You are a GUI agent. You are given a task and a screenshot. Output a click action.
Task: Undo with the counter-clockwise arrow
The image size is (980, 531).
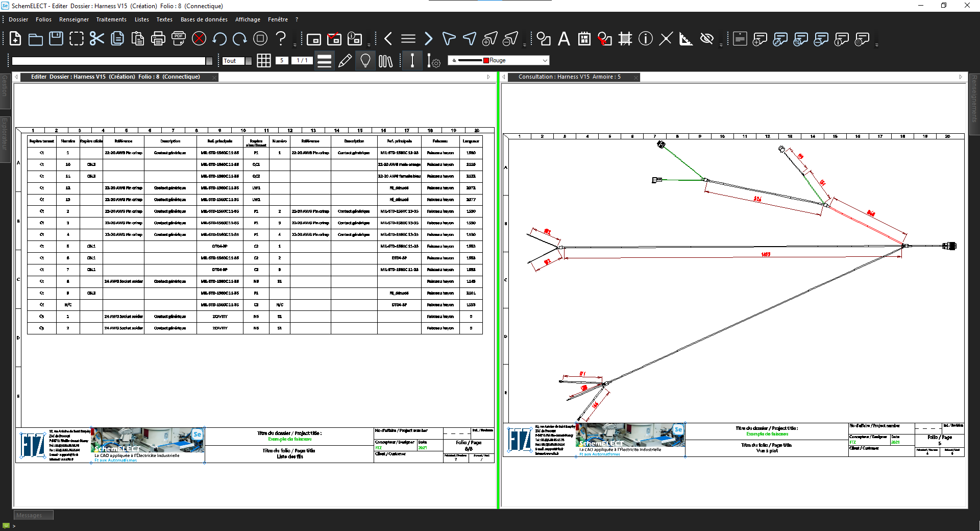pos(219,39)
